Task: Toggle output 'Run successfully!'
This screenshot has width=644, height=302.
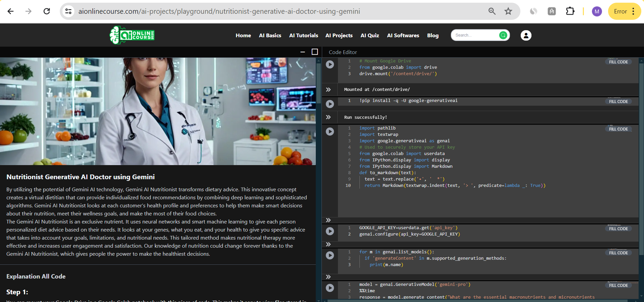Action: pyautogui.click(x=329, y=117)
